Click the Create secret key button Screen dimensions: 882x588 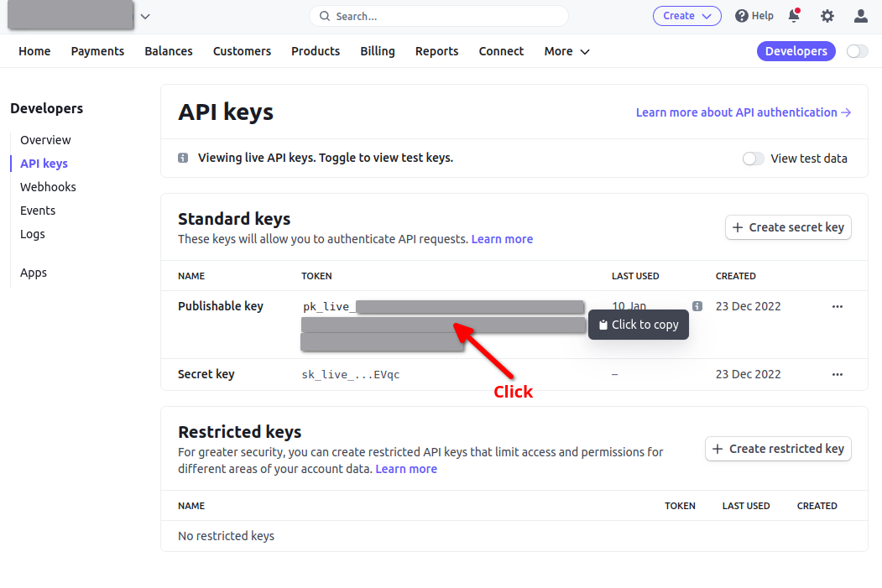pos(788,227)
